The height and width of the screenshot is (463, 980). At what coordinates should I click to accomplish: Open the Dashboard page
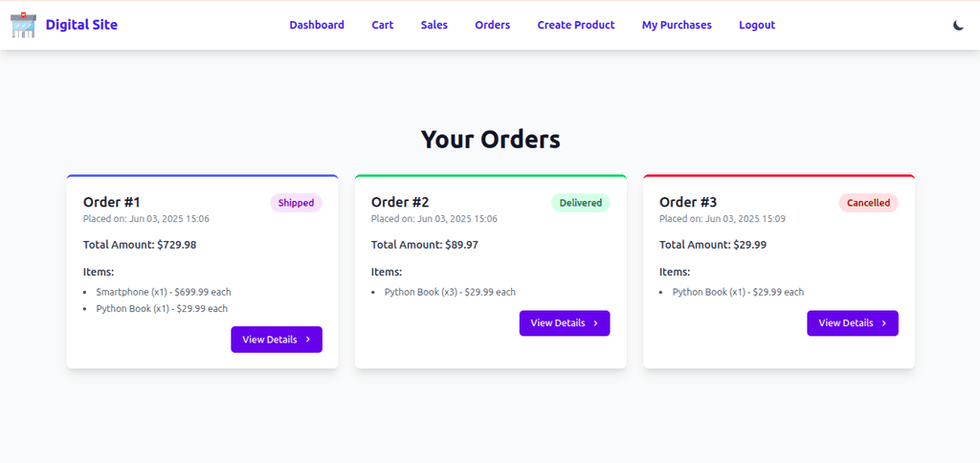[317, 25]
